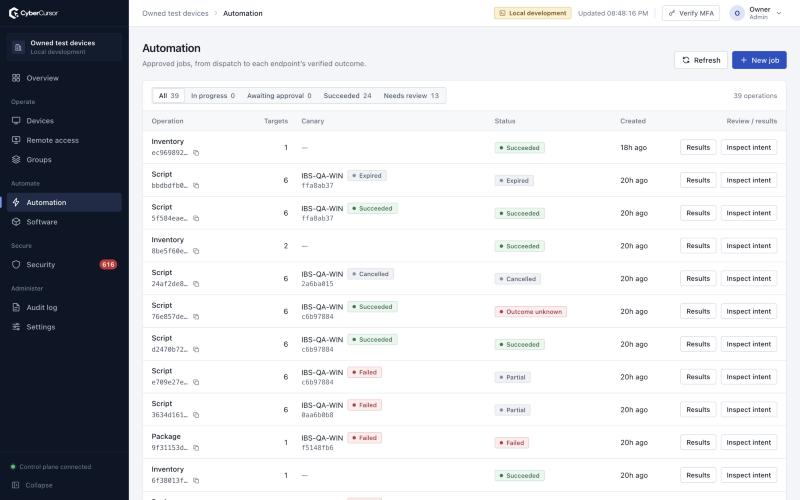Screen dimensions: 800x500
Task: Open Audit log document icon
Action: [16, 308]
